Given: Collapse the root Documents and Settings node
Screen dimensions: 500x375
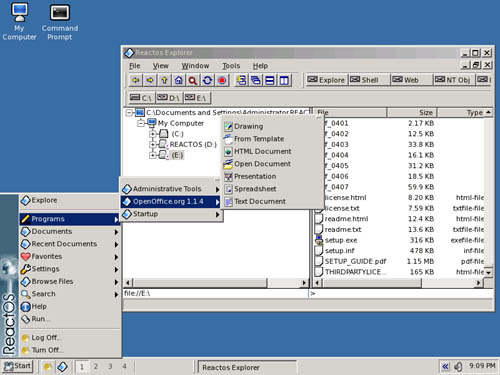Looking at the screenshot, I should point(129,113).
